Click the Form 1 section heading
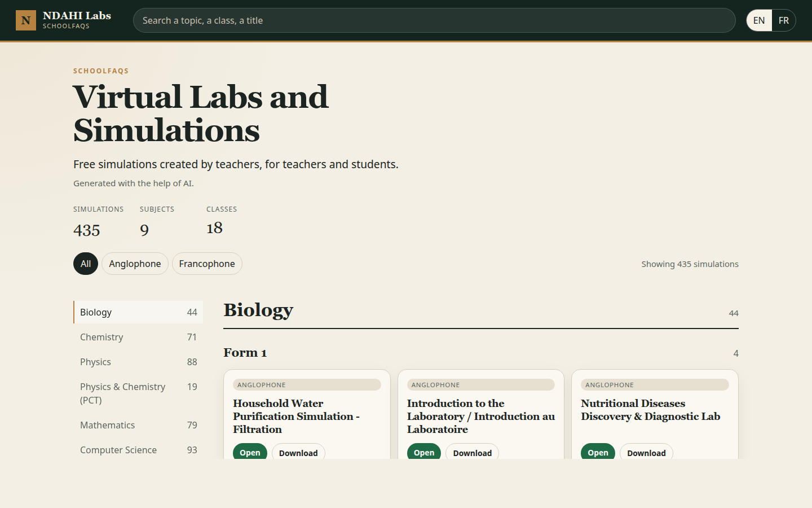 coord(245,353)
